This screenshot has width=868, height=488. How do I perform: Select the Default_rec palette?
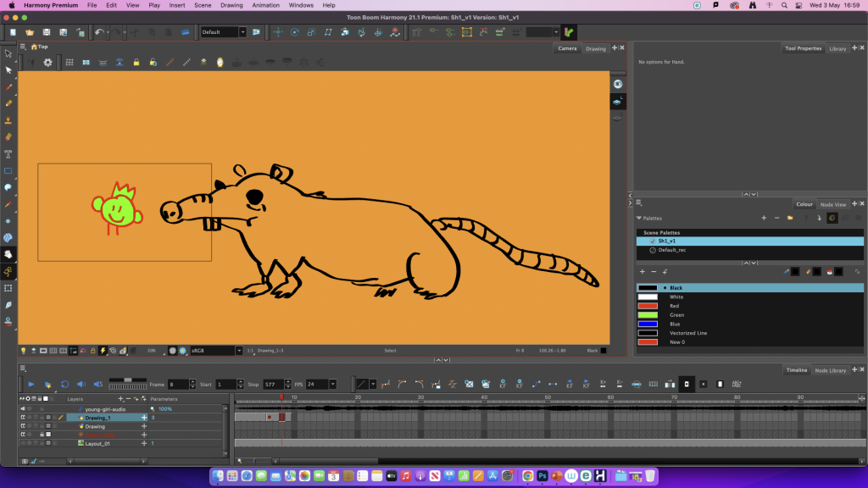pos(671,250)
